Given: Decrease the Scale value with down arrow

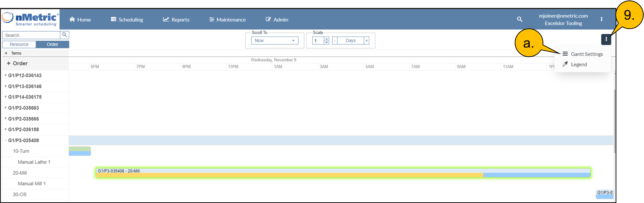Looking at the screenshot, I should 326,42.
